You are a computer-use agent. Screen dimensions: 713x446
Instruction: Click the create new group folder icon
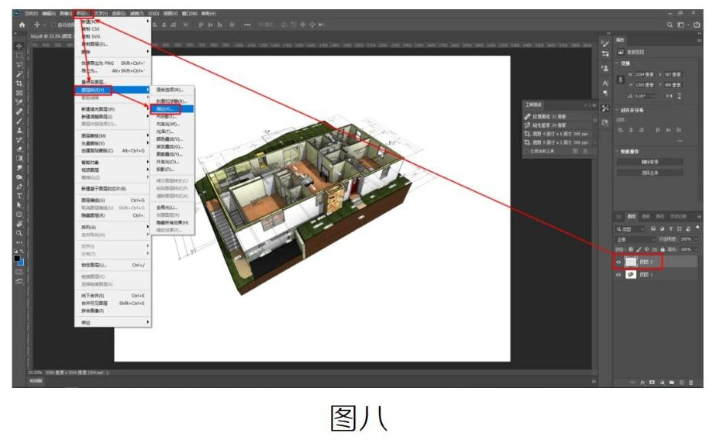click(672, 383)
